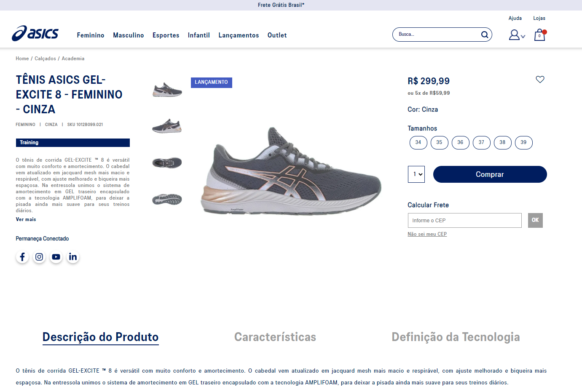Screen dimensions: 582x392
Task: Switch to the Características tab
Action: (275, 337)
